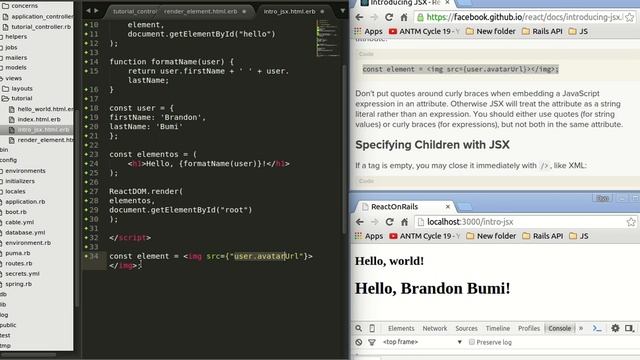Screen dimensions: 640x360
Task: Click DevTools search magnifier icon
Action: (358, 328)
